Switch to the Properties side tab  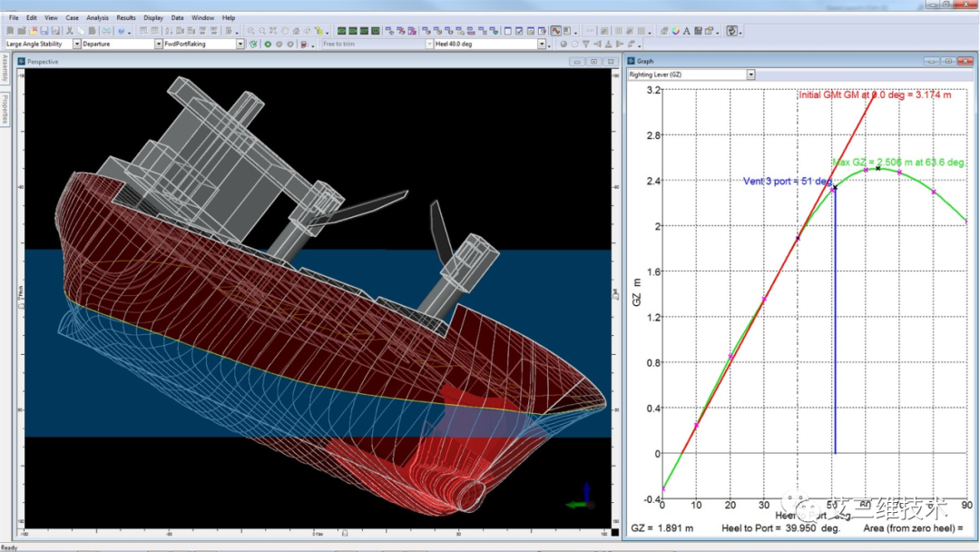click(5, 109)
